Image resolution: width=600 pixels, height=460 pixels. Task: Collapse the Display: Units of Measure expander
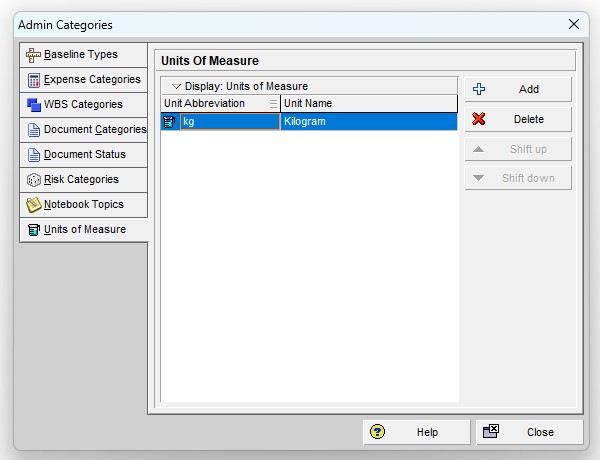(x=176, y=86)
